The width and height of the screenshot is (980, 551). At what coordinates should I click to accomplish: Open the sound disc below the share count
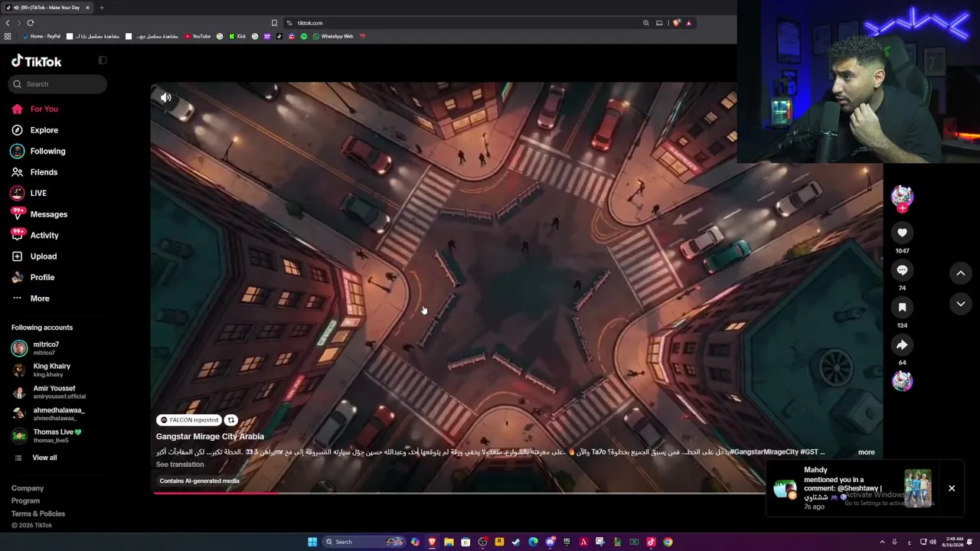pos(902,380)
